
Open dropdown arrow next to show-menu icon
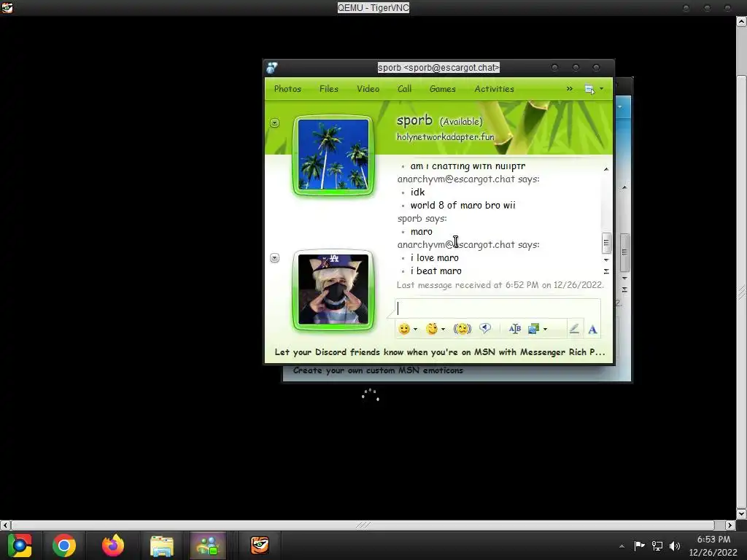[x=601, y=88]
